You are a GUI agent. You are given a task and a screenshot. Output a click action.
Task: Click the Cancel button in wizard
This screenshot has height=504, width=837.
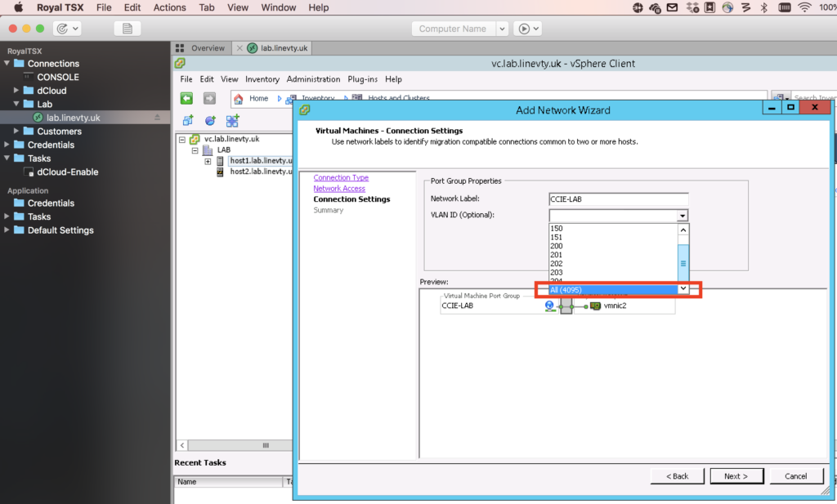796,476
